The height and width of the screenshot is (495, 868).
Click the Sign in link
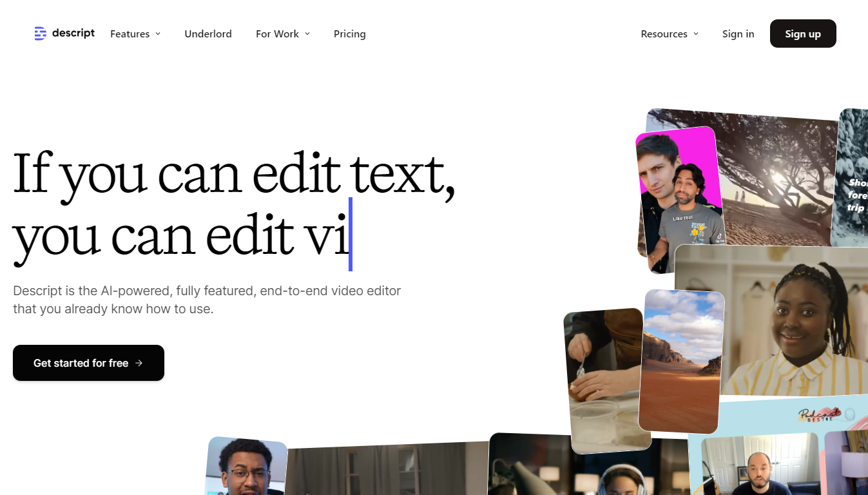[738, 34]
